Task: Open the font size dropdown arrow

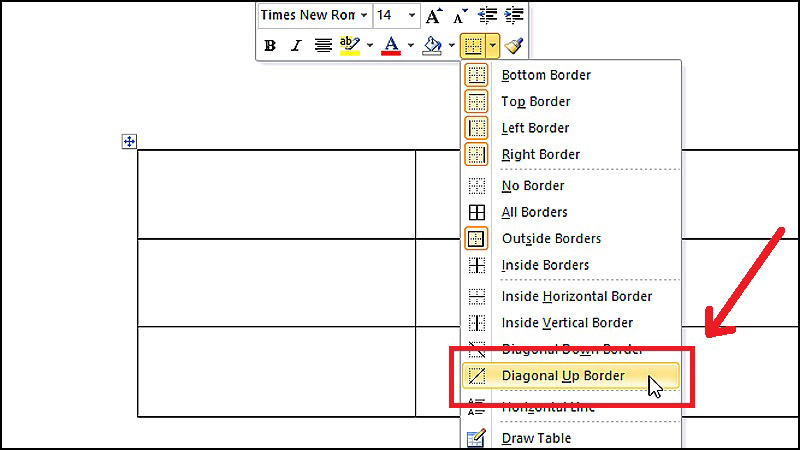Action: click(x=412, y=15)
